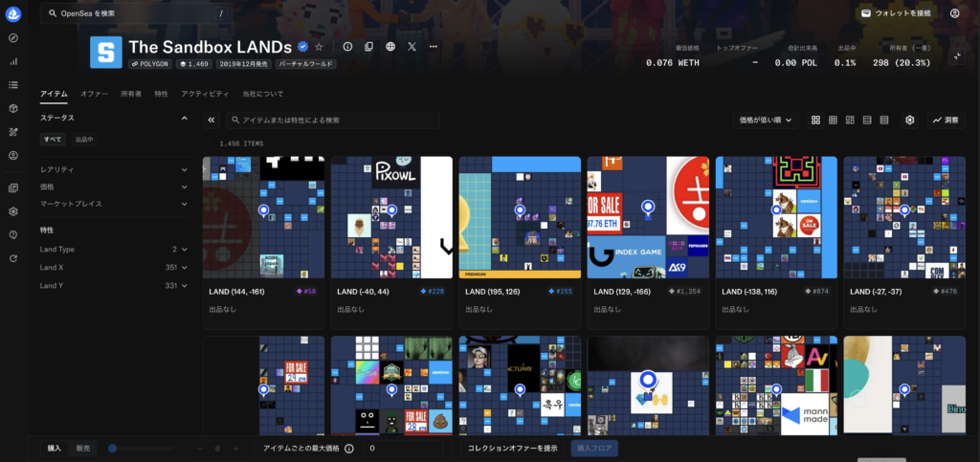Screen dimensions: 980x462
Task: Click the POLYGON chain tag
Action: coord(150,64)
